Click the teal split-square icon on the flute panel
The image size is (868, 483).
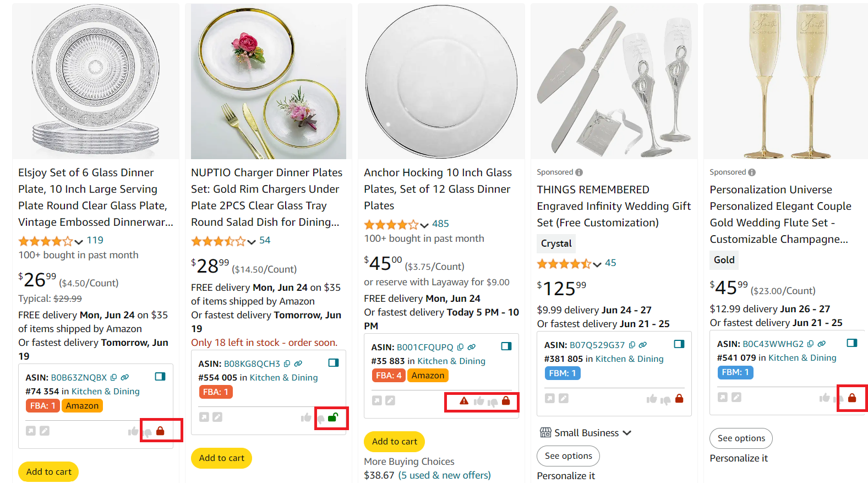[851, 343]
